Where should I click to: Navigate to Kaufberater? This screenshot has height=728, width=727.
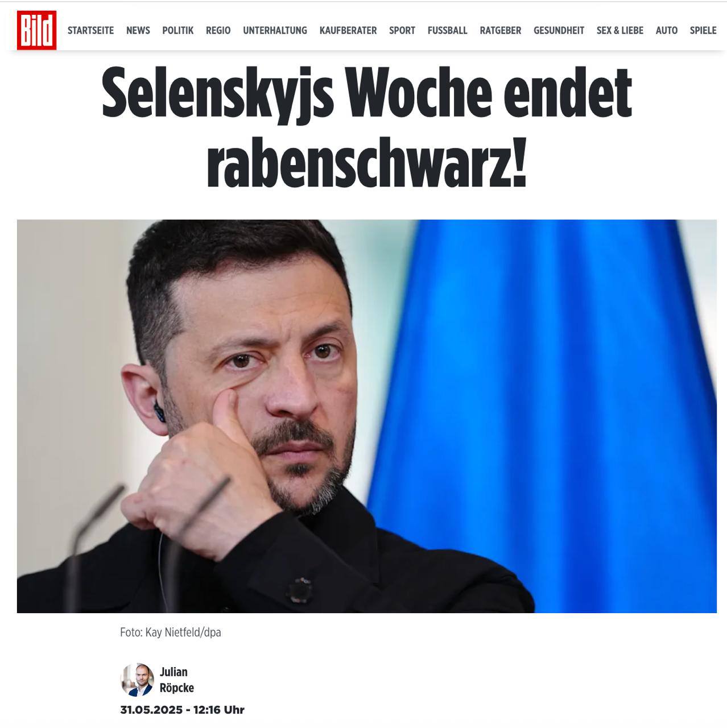[x=348, y=31]
